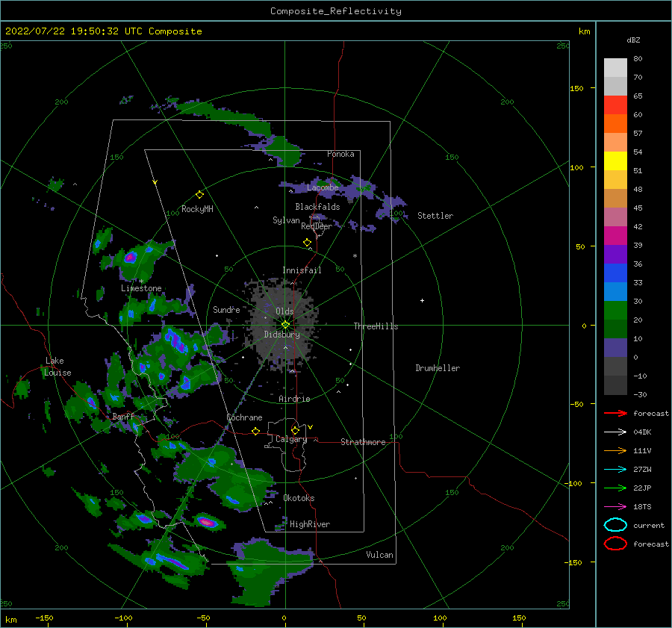Click the Lacombe label
Viewport: 672px width, 628px height.
tap(323, 187)
